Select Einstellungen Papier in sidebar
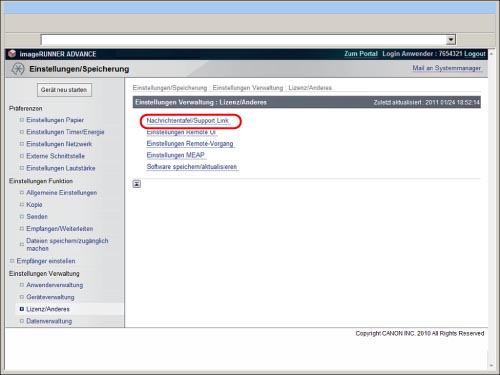This screenshot has width=500, height=375. (55, 120)
